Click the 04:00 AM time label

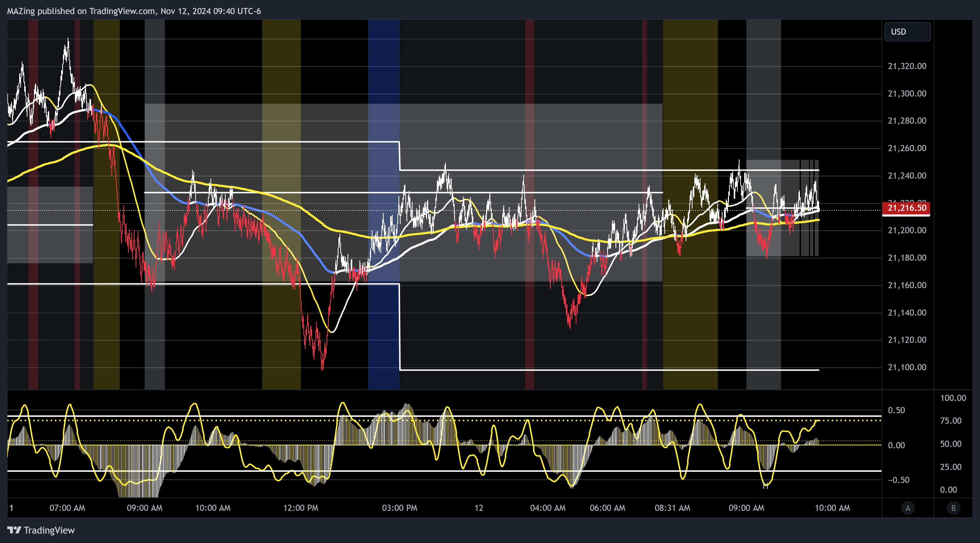[x=548, y=508]
